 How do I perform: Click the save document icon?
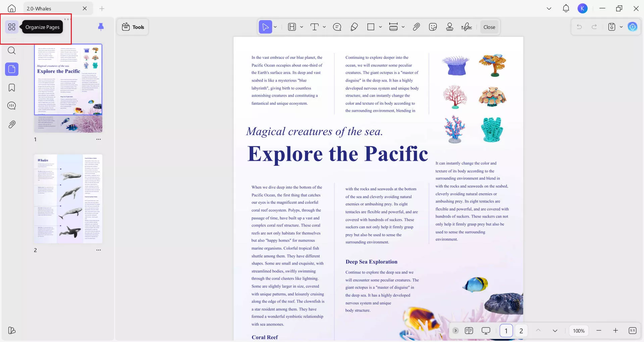coord(612,27)
